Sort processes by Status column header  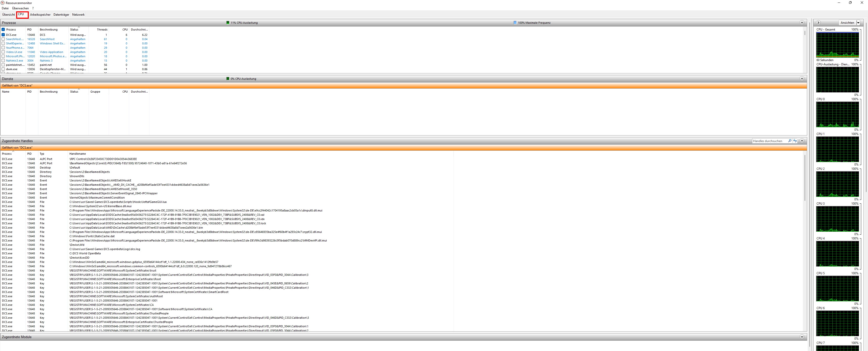click(x=74, y=30)
